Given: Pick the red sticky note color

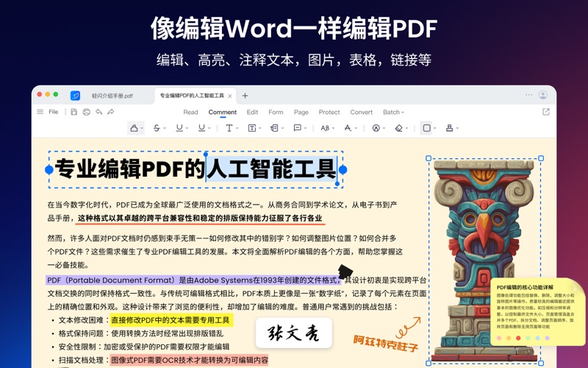Looking at the screenshot, I should tap(518, 338).
